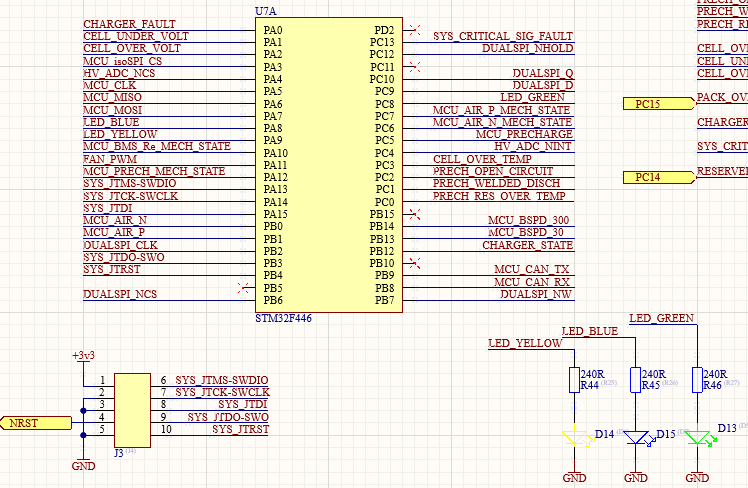Select the CELL_OVER_TEMP net label
The image size is (748, 488).
click(x=482, y=159)
